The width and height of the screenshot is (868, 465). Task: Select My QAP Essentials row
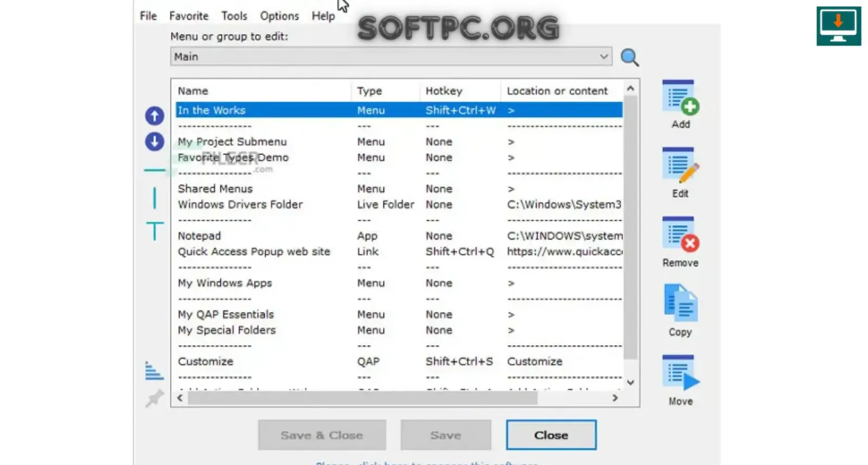(399, 314)
